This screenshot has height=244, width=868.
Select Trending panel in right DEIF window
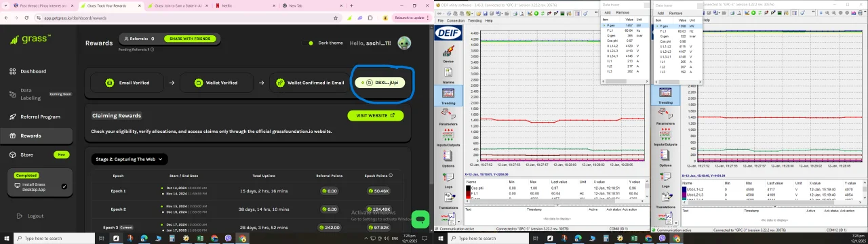click(x=665, y=96)
